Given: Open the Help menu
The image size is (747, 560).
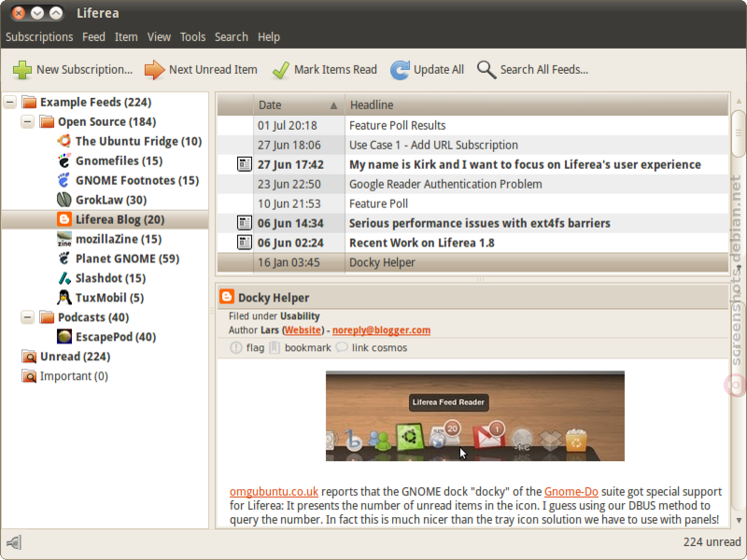Looking at the screenshot, I should (269, 37).
